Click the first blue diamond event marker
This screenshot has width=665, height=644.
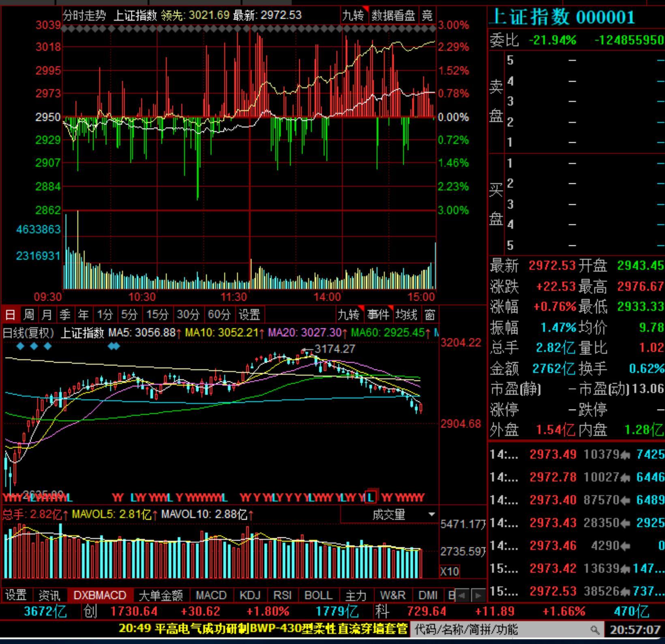tap(20, 346)
